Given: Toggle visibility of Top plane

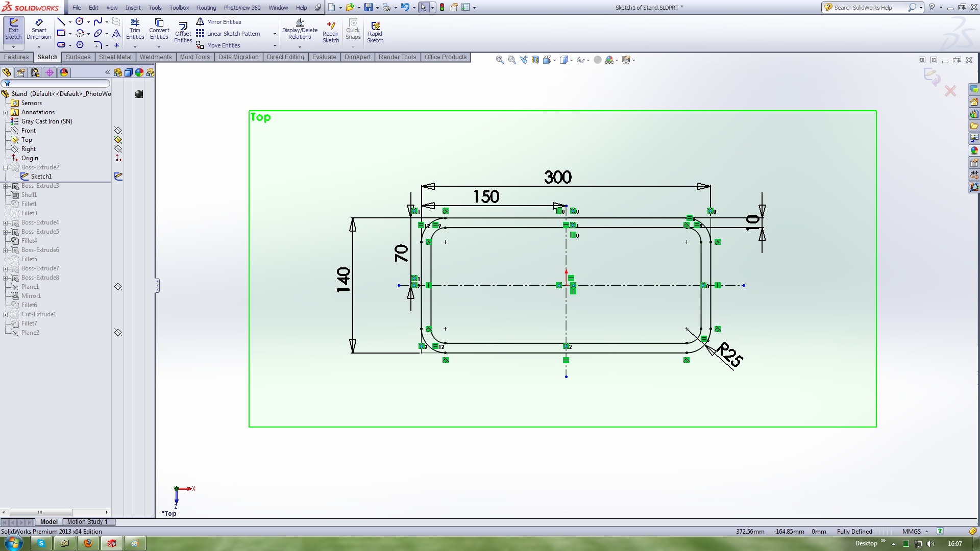Looking at the screenshot, I should click(x=118, y=140).
